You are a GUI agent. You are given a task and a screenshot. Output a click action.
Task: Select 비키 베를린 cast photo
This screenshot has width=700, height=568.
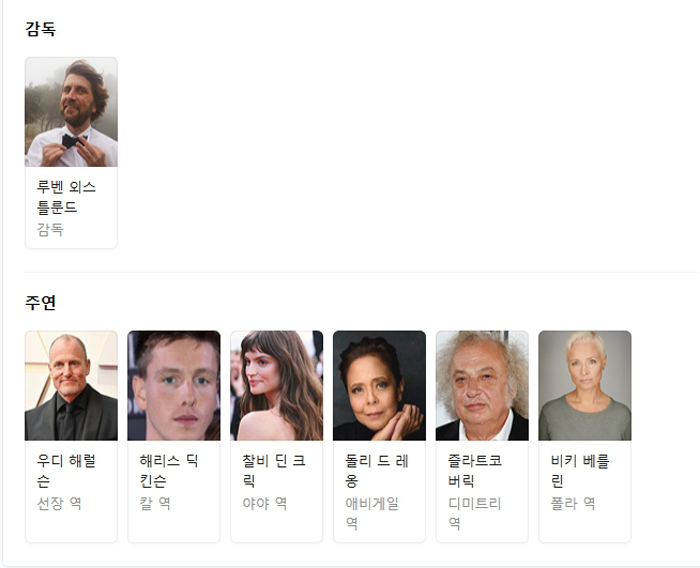[585, 386]
